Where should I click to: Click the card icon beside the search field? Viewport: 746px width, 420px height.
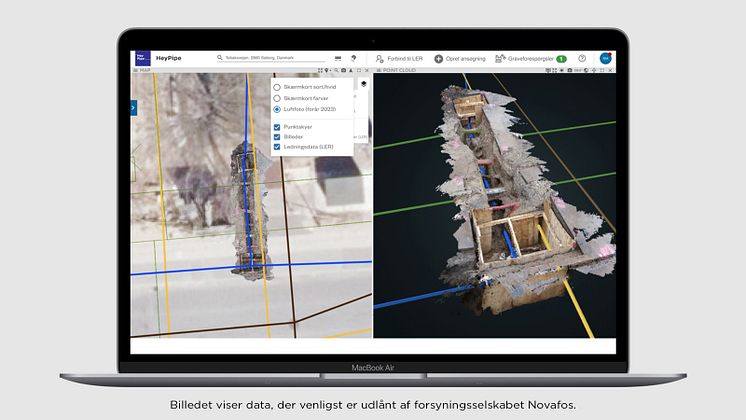click(x=338, y=59)
